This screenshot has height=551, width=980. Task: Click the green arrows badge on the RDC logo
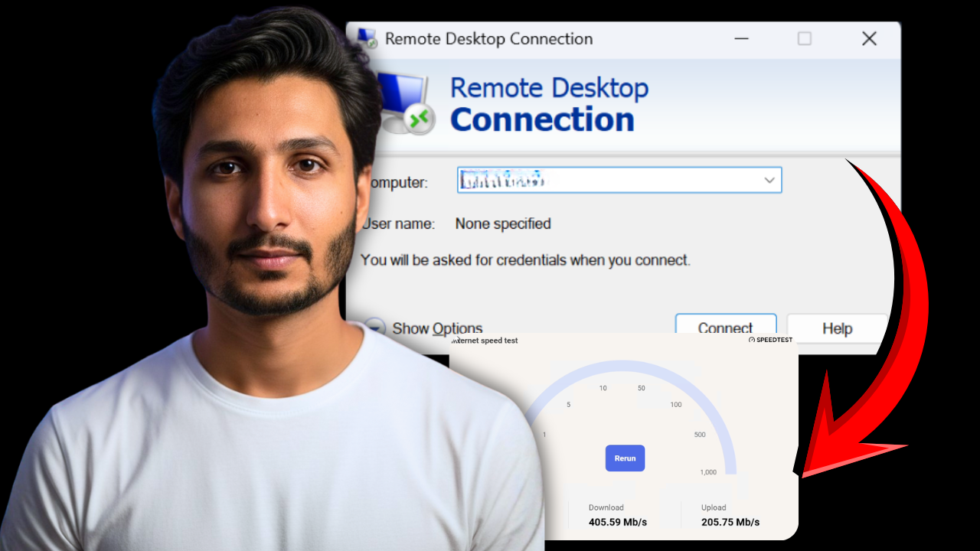[x=420, y=120]
